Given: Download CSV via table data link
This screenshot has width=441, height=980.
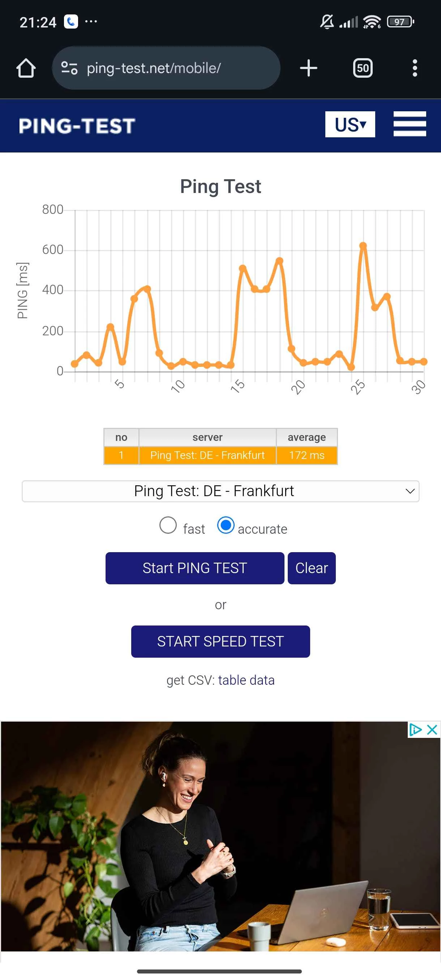Looking at the screenshot, I should coord(246,680).
